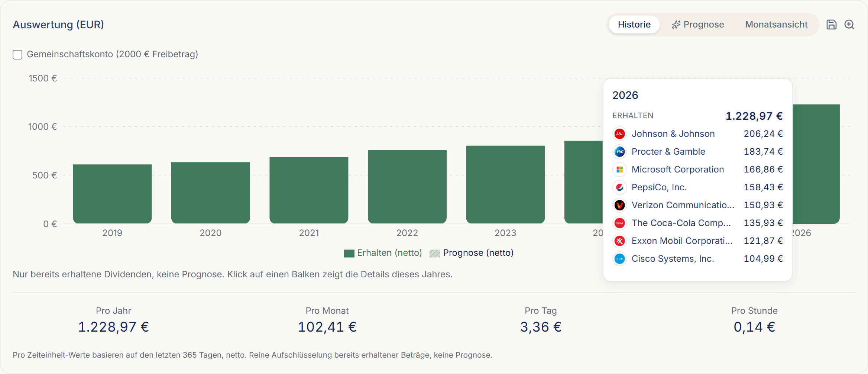Click the PepsiCo logo icon

[619, 187]
